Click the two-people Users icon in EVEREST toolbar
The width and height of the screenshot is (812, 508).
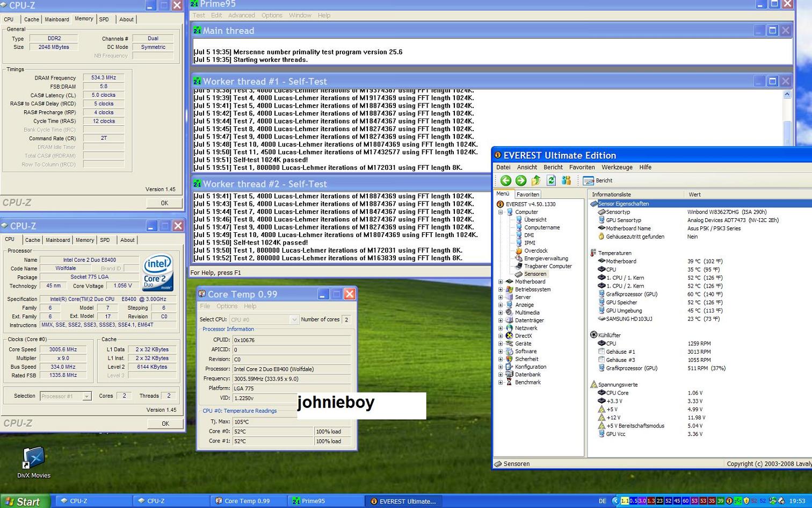coord(566,181)
